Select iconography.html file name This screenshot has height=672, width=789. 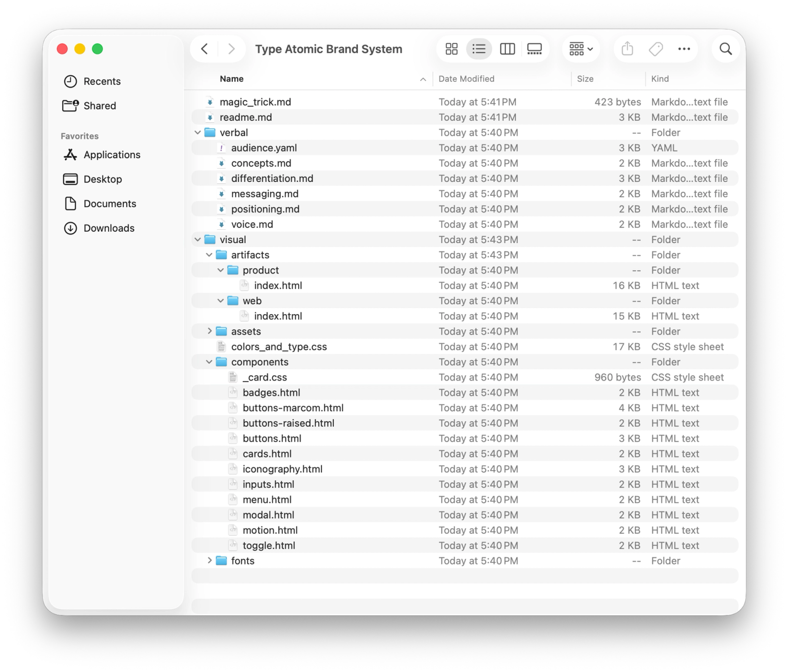[x=283, y=469]
